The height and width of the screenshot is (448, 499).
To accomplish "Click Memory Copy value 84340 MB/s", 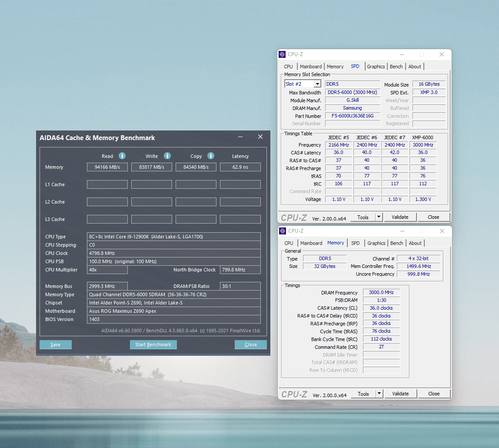I will (196, 167).
